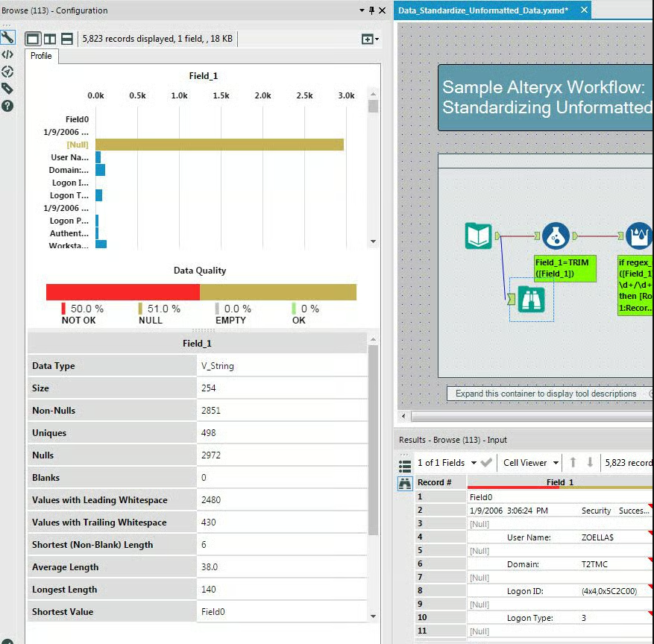Switch to side-by-side split layout view

(50, 40)
